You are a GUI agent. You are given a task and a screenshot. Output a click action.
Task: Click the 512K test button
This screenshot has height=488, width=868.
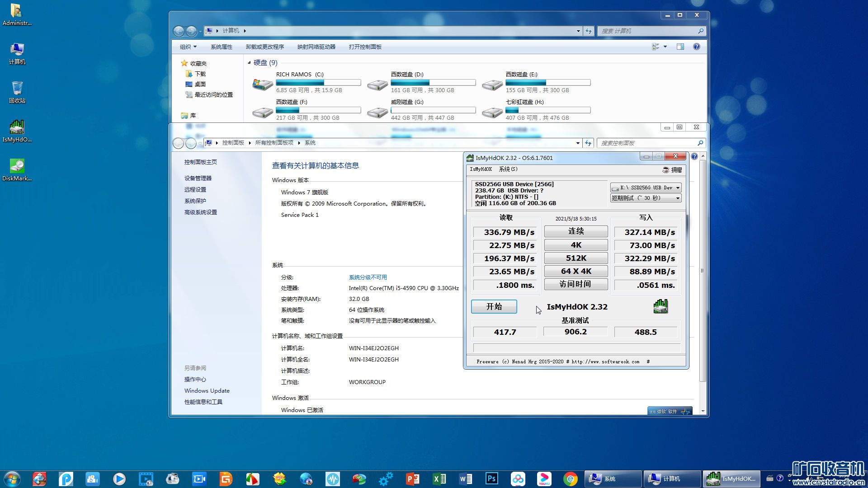click(576, 258)
